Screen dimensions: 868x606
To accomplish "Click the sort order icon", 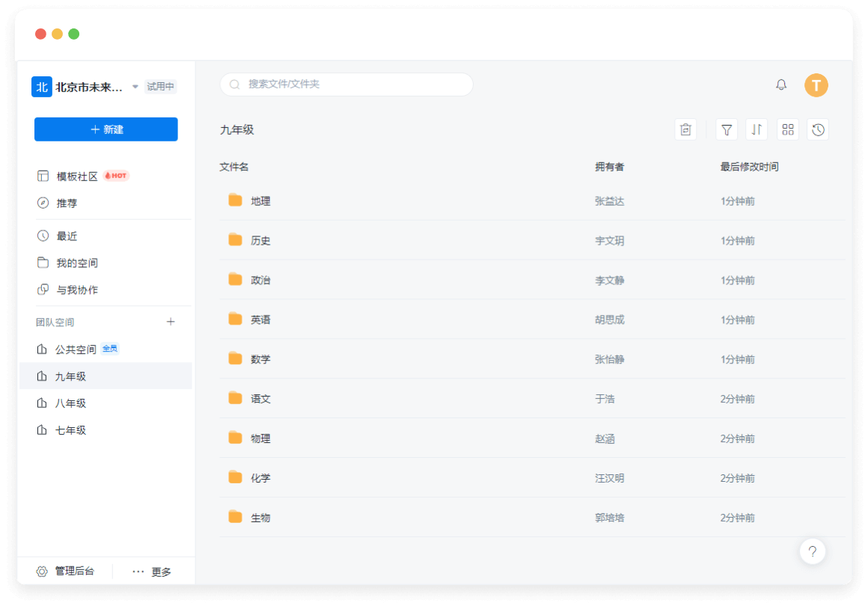I will click(757, 129).
